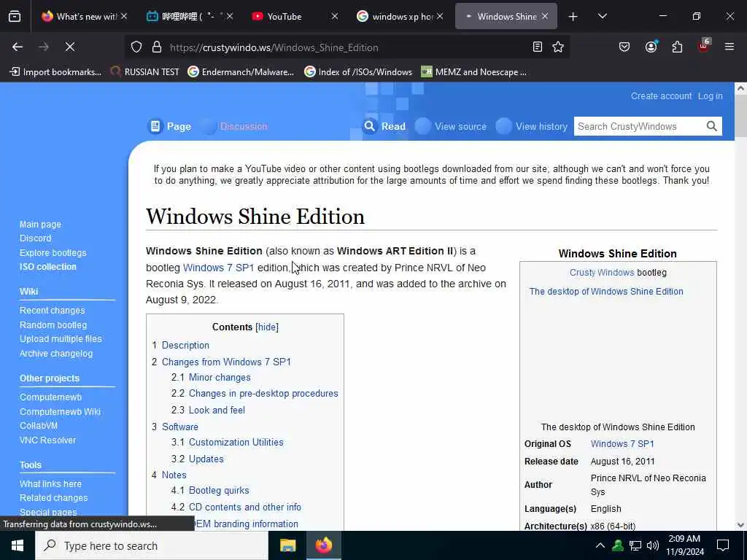Viewport: 747px width, 560px height.
Task: List all tabs dropdown arrow
Action: [602, 16]
